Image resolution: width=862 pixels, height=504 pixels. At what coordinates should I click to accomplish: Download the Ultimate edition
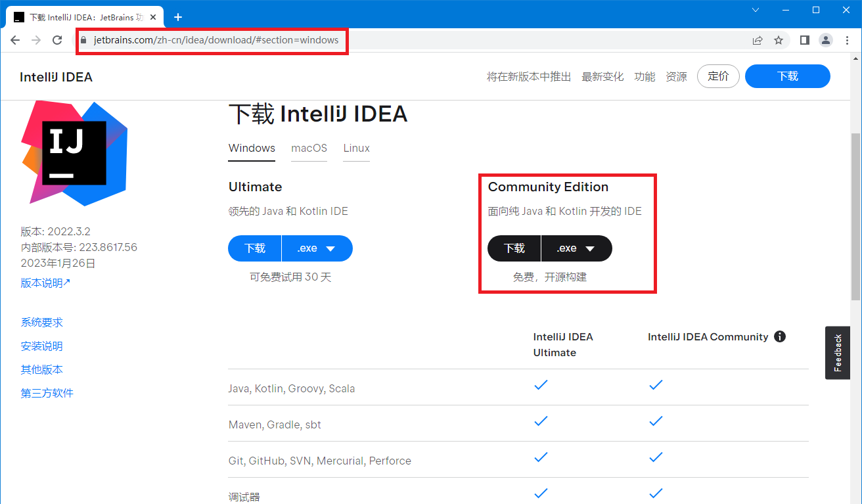[x=255, y=248]
